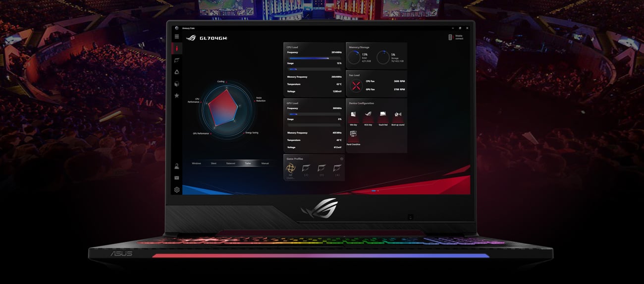Click the add icon in Game Profiles

[x=342, y=159]
